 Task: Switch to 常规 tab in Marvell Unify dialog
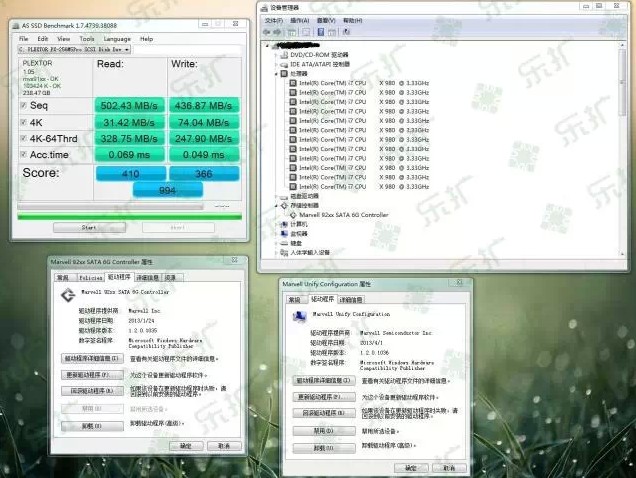295,300
